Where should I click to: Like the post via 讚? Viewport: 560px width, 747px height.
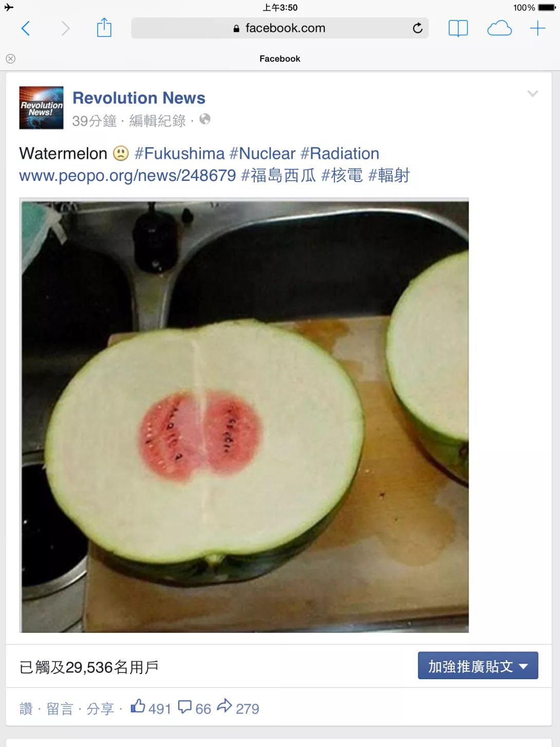pyautogui.click(x=26, y=709)
